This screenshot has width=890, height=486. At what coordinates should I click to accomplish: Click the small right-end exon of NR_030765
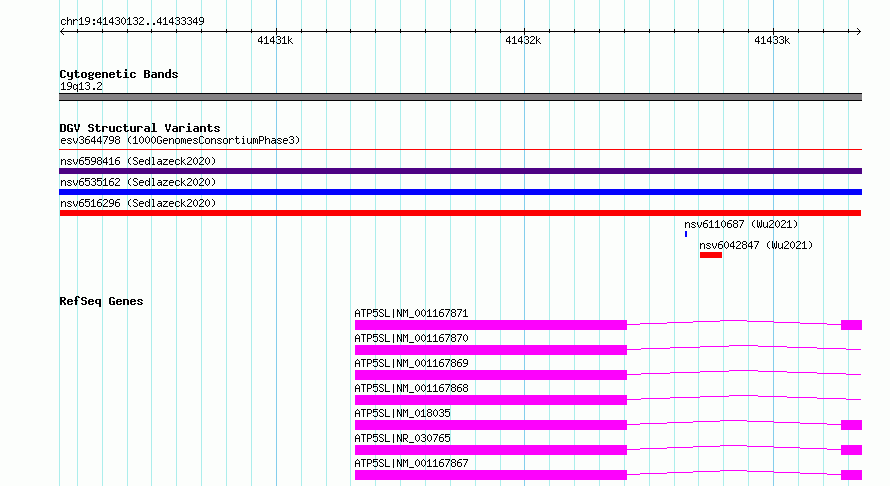(851, 450)
